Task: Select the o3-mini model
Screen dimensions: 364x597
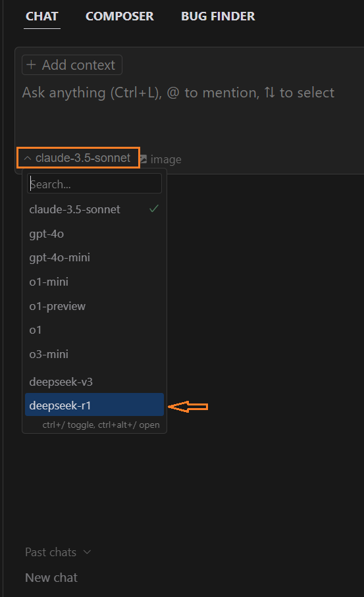Action: click(94, 354)
